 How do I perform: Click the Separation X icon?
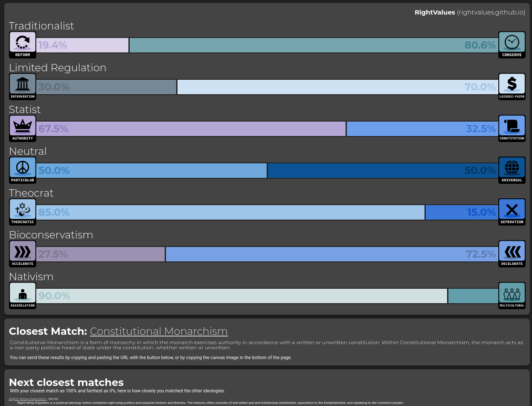click(512, 209)
